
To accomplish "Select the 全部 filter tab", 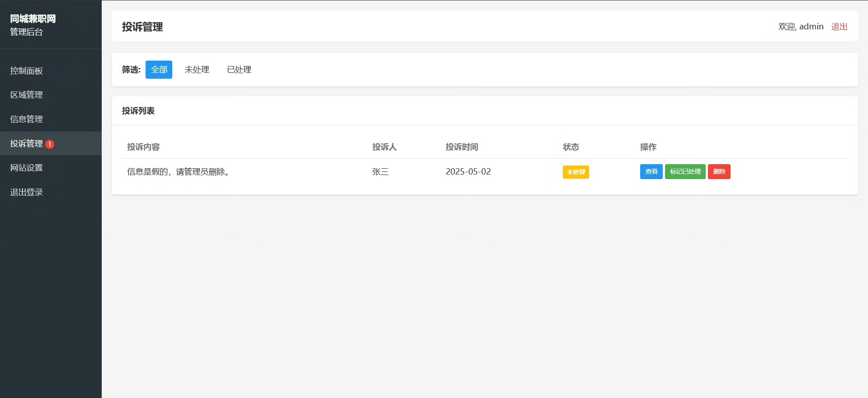I will (159, 70).
